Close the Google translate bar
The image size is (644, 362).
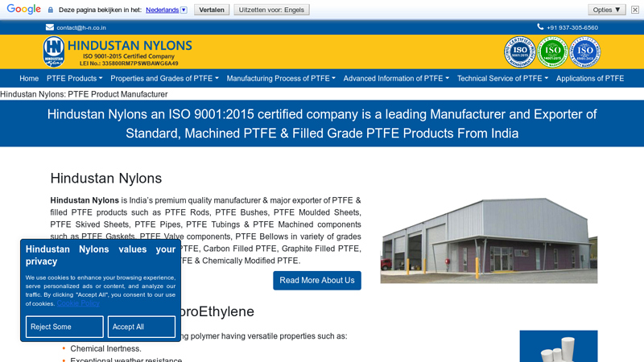click(x=635, y=10)
